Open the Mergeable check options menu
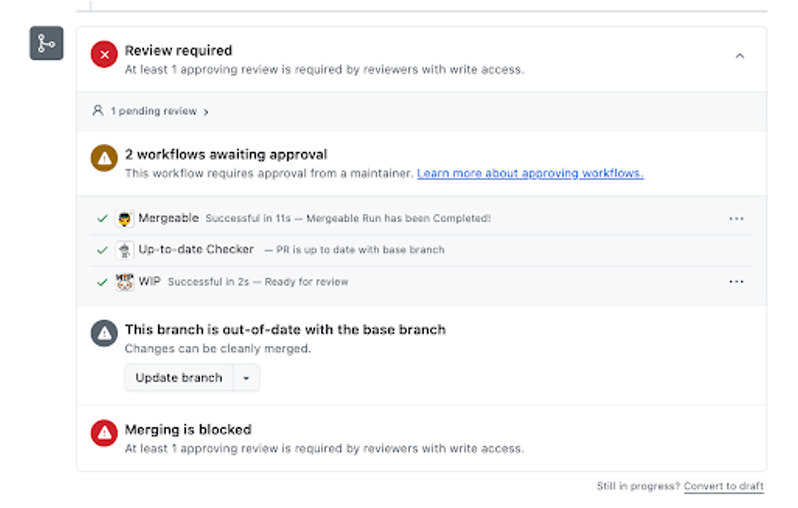 [736, 219]
